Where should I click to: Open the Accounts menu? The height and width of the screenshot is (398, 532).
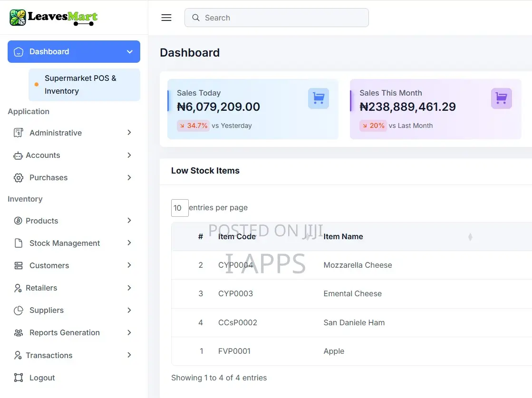(x=74, y=155)
